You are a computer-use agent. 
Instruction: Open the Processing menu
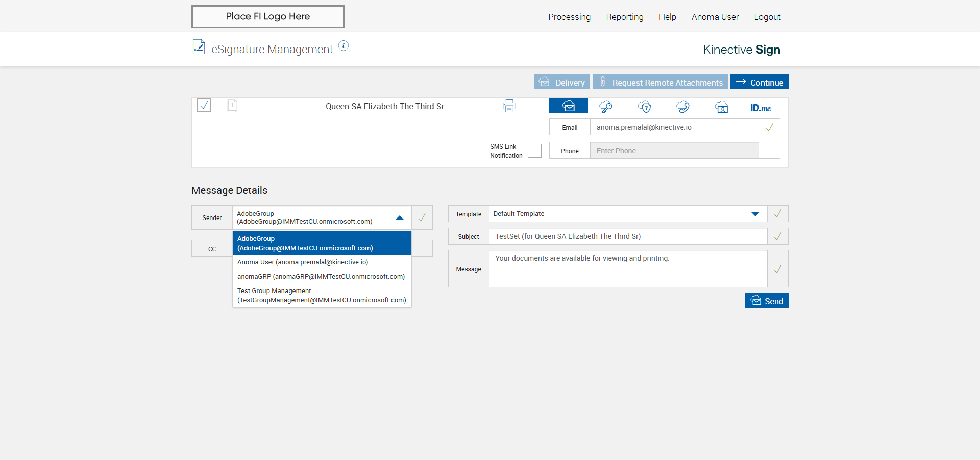(569, 17)
